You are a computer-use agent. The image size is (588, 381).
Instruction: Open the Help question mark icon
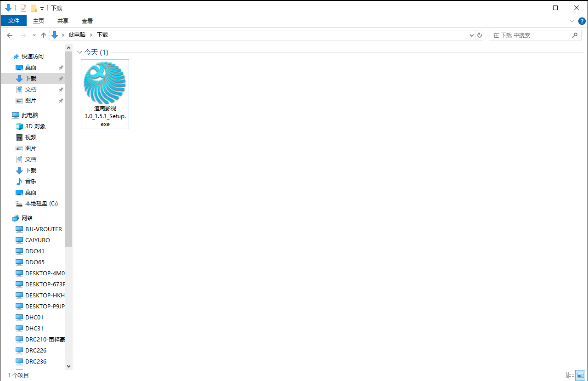pyautogui.click(x=582, y=21)
